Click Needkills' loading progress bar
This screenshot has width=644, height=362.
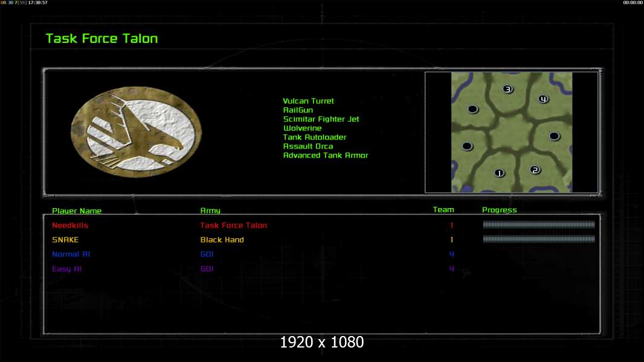pyautogui.click(x=538, y=224)
